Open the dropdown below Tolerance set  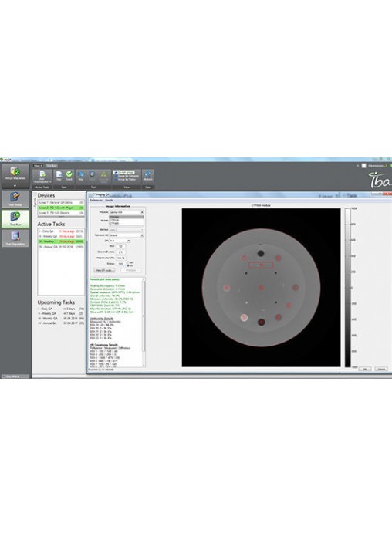(x=120, y=241)
